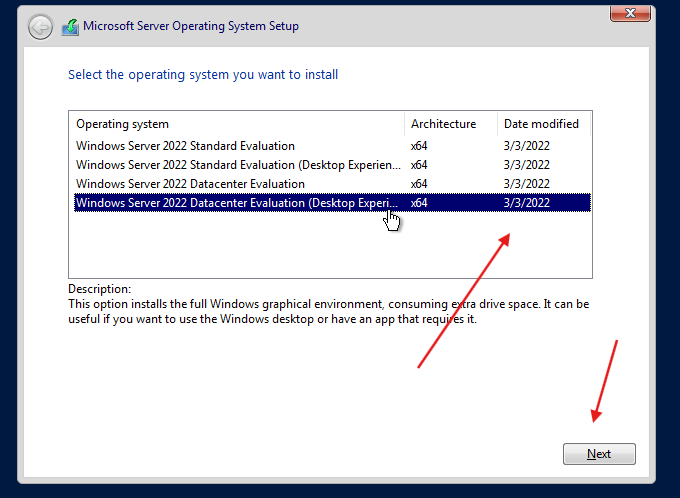Select Windows Server 2022 Datacenter Evaluation

(190, 184)
